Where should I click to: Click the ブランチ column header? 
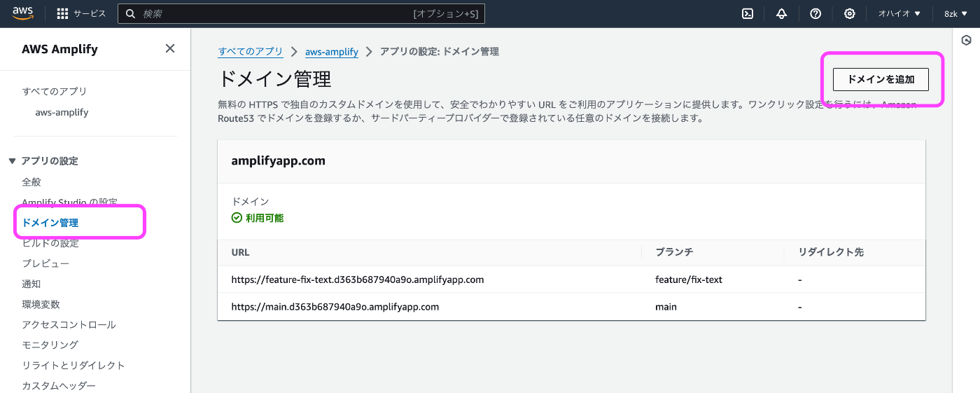pyautogui.click(x=674, y=252)
